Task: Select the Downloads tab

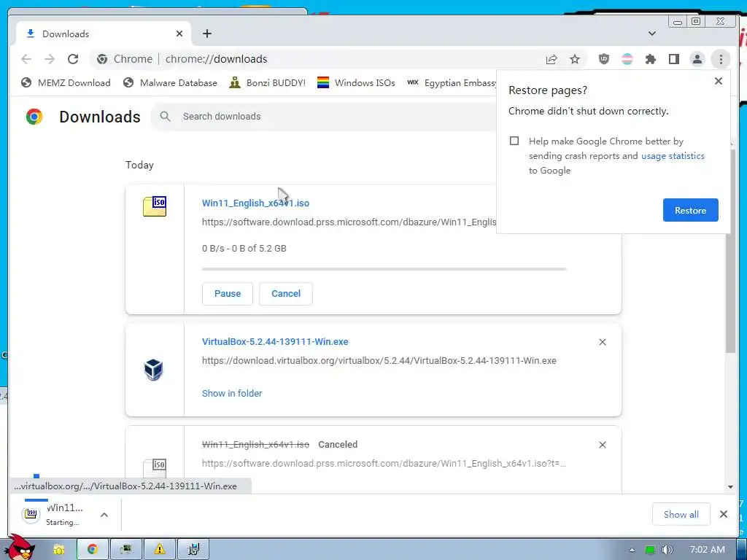Action: pyautogui.click(x=102, y=34)
